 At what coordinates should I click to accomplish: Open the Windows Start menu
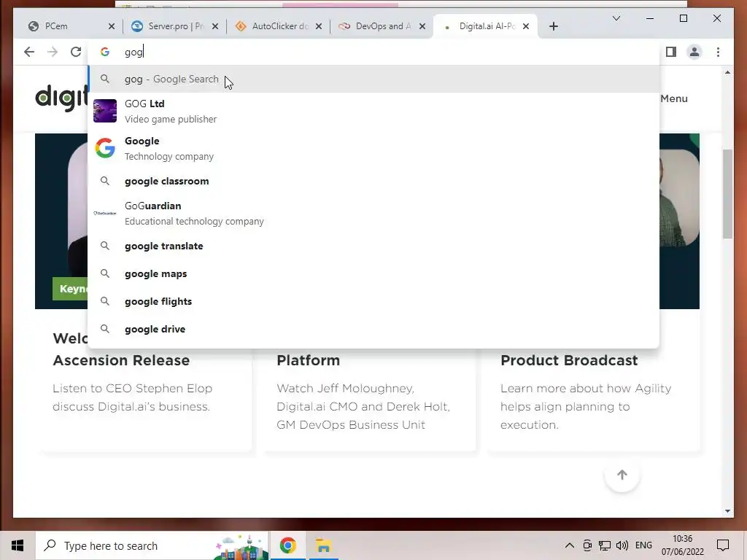pyautogui.click(x=18, y=545)
